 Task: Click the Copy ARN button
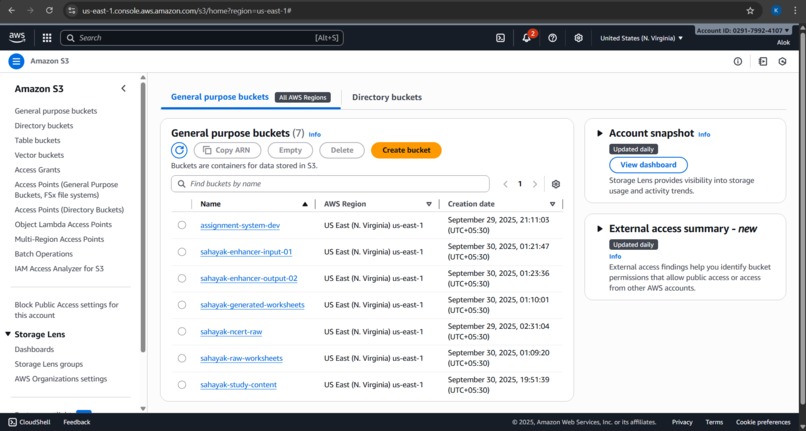click(x=227, y=150)
